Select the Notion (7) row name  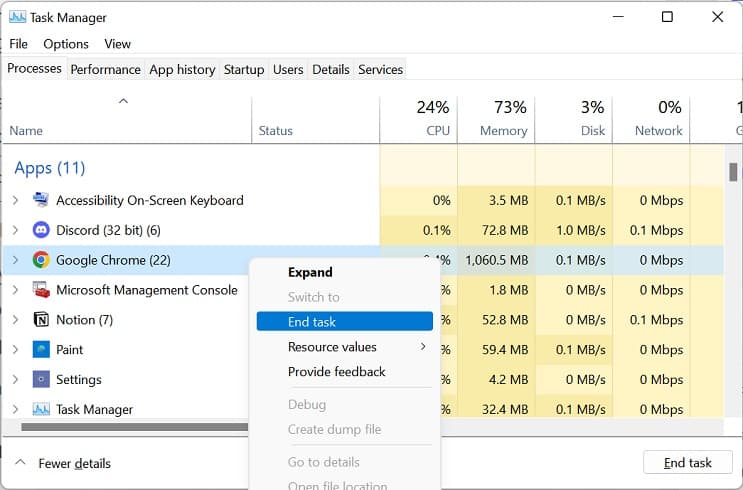tap(84, 319)
